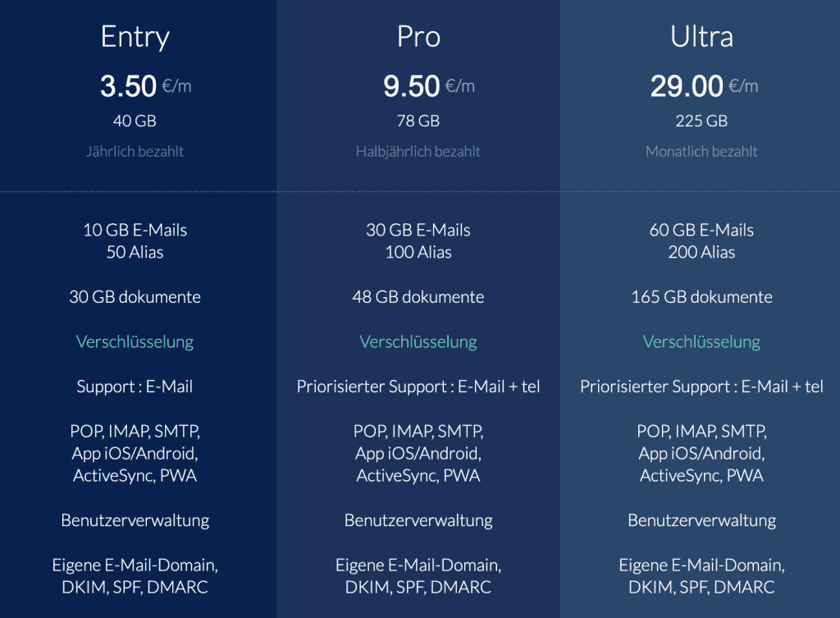840x618 pixels.
Task: Select the Pro plan heading
Action: 418,37
